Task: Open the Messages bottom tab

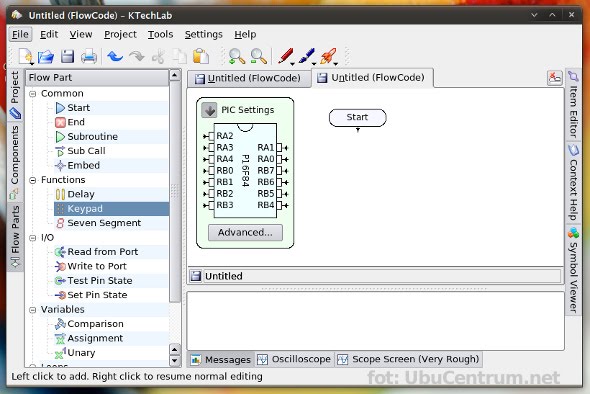Action: click(x=221, y=360)
